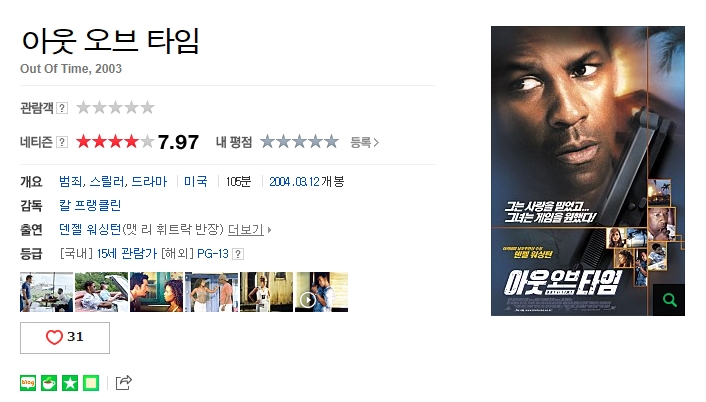Click the green blog share icon
The height and width of the screenshot is (402, 706).
pyautogui.click(x=28, y=383)
